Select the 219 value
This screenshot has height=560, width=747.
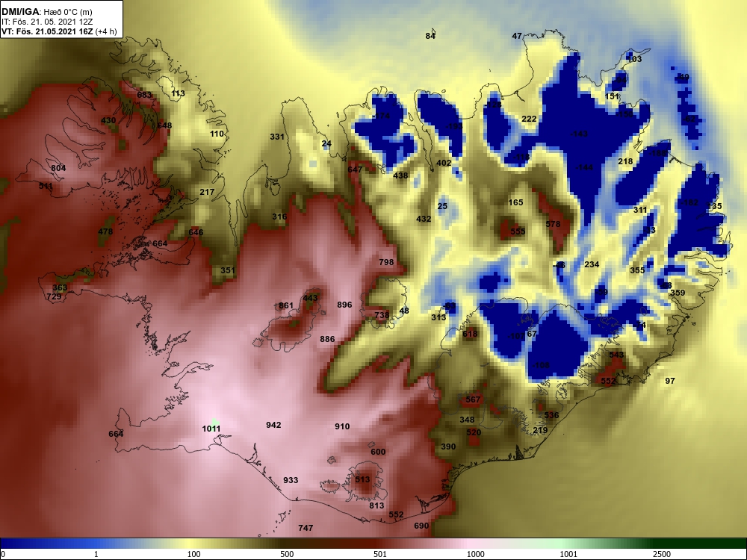click(540, 430)
